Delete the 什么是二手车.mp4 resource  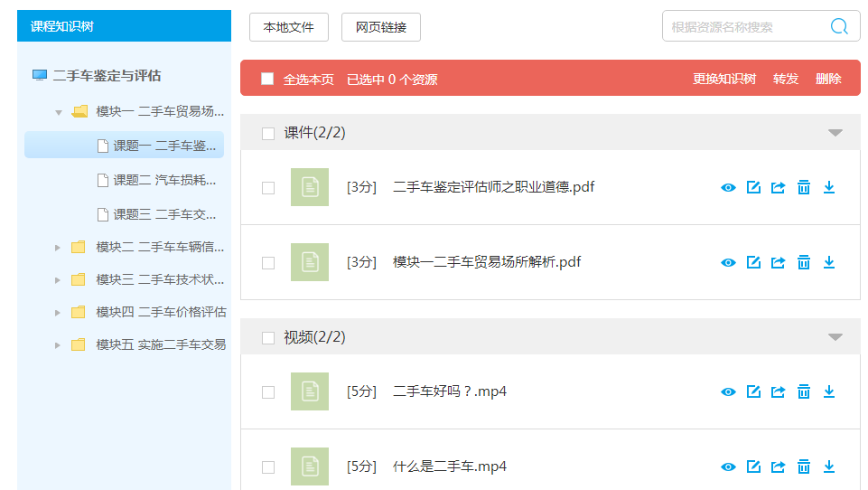(803, 467)
